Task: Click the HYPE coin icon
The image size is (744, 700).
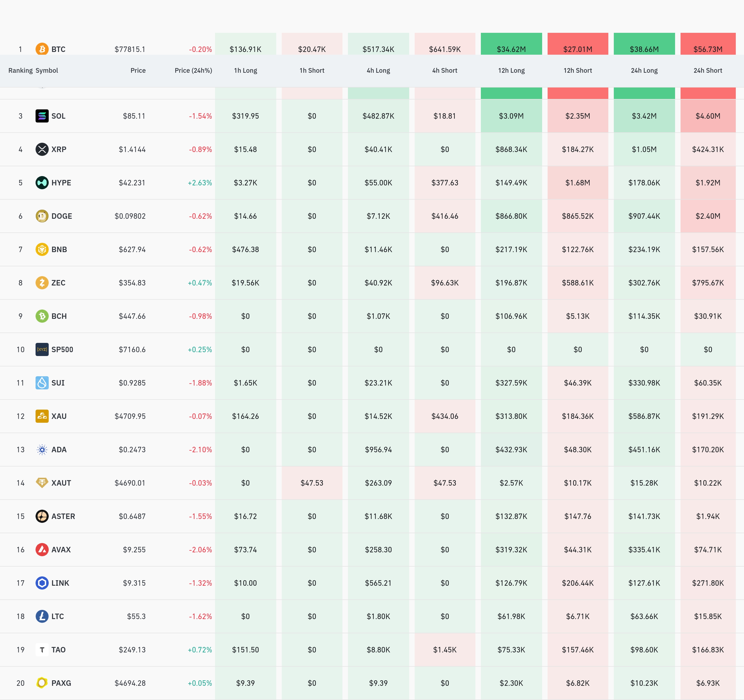Action: click(x=42, y=183)
